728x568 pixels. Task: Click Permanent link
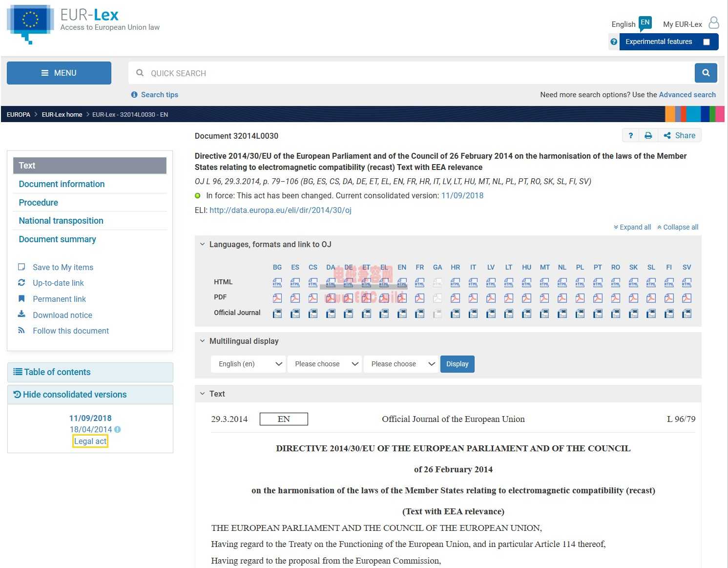59,299
